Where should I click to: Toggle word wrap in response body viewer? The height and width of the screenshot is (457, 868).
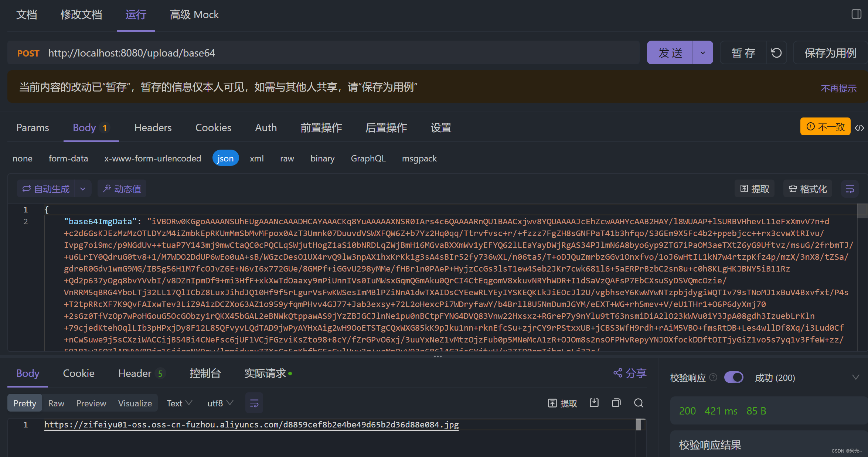click(x=254, y=403)
